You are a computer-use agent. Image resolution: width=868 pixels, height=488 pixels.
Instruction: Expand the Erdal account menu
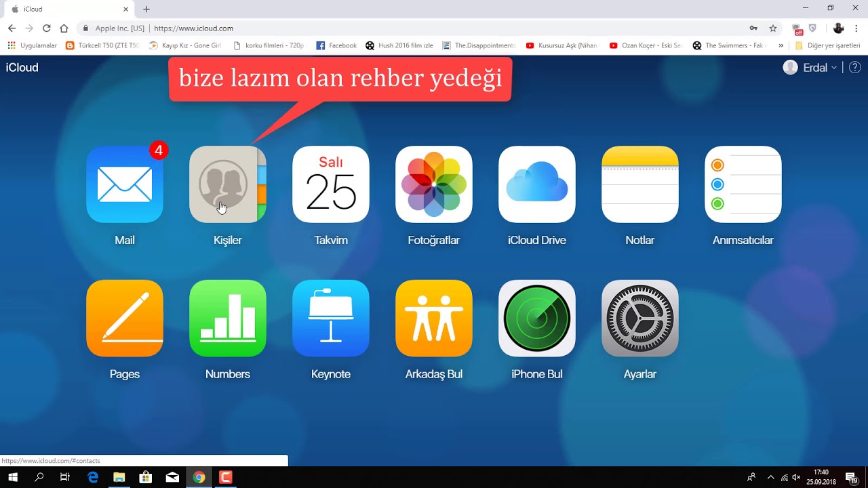point(810,68)
